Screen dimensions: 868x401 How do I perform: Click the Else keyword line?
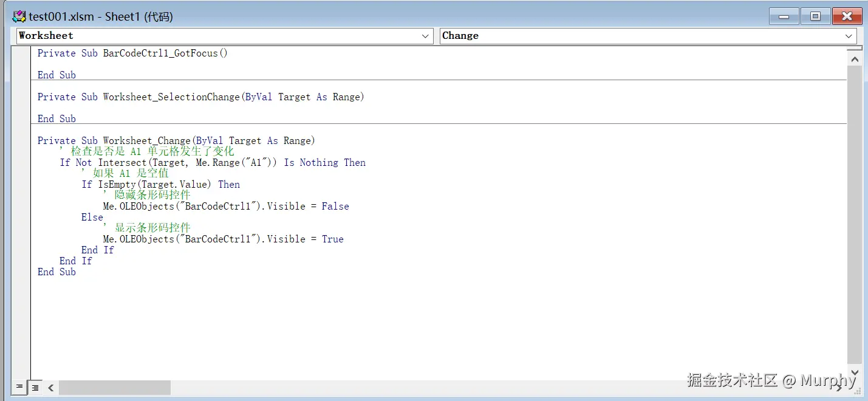click(x=92, y=218)
